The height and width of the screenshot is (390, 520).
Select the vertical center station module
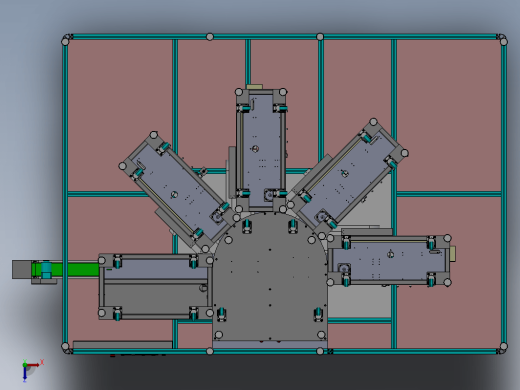(x=261, y=150)
